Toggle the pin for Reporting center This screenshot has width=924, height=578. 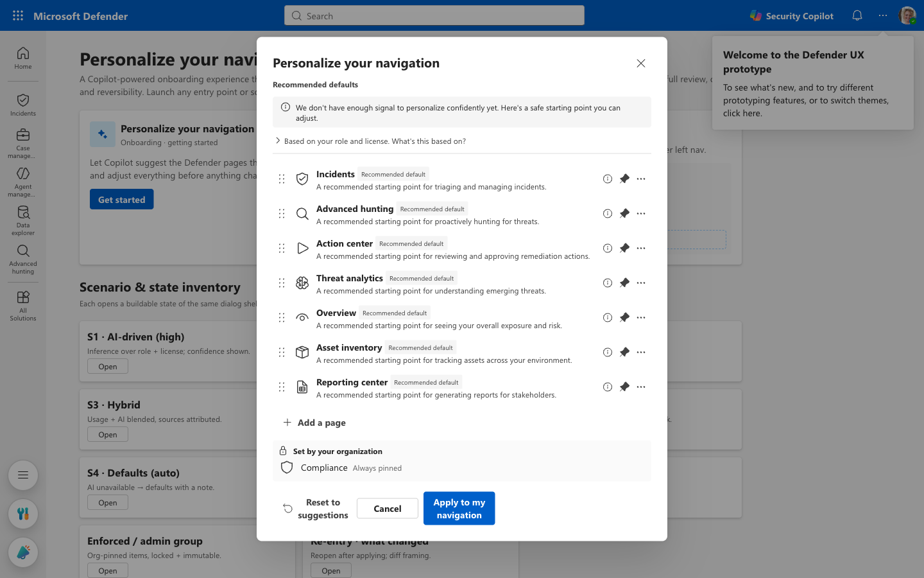pyautogui.click(x=624, y=387)
